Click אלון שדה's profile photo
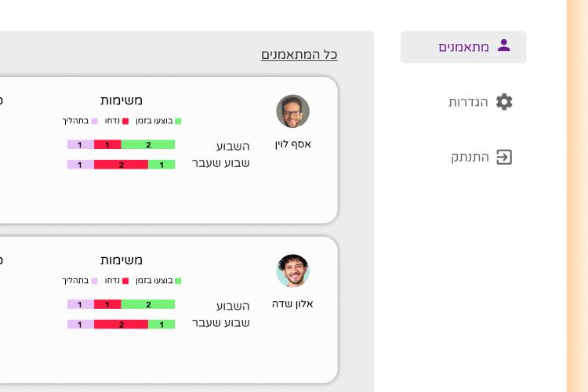Screen dimensions: 588x392 [x=293, y=270]
